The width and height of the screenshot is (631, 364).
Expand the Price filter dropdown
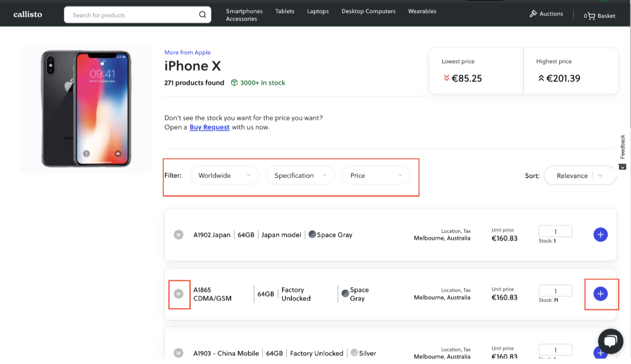pyautogui.click(x=376, y=175)
